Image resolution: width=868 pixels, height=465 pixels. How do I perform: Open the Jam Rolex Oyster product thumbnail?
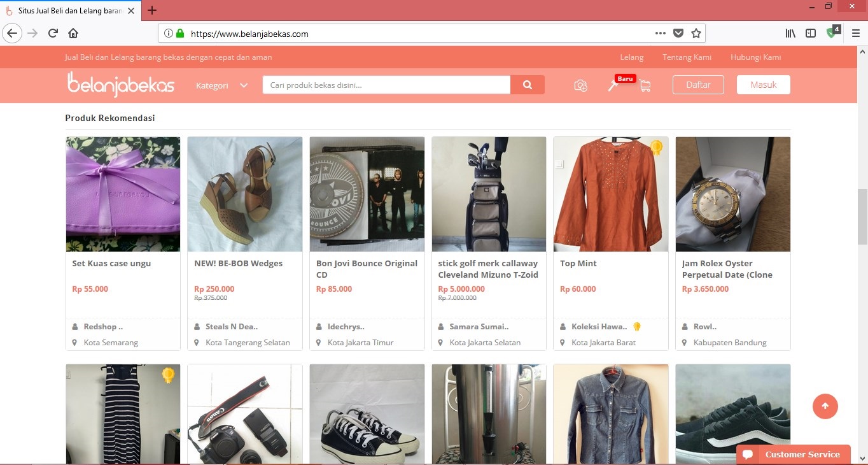pyautogui.click(x=732, y=194)
